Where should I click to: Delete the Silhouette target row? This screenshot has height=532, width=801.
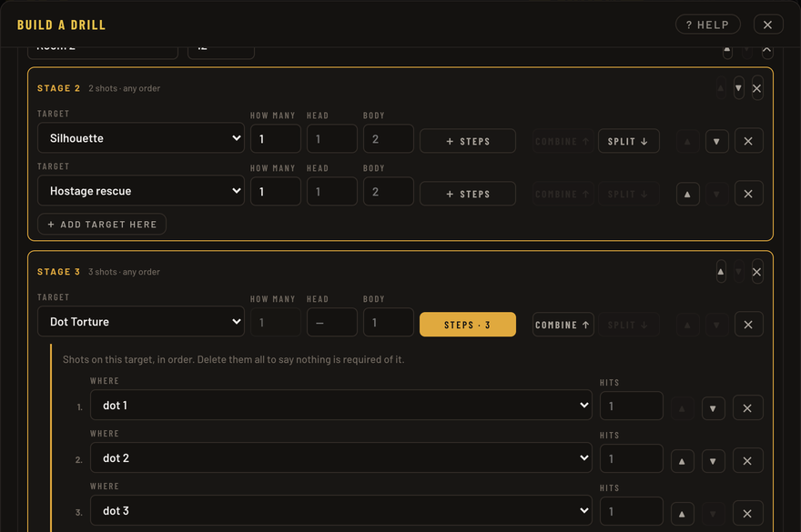point(749,141)
